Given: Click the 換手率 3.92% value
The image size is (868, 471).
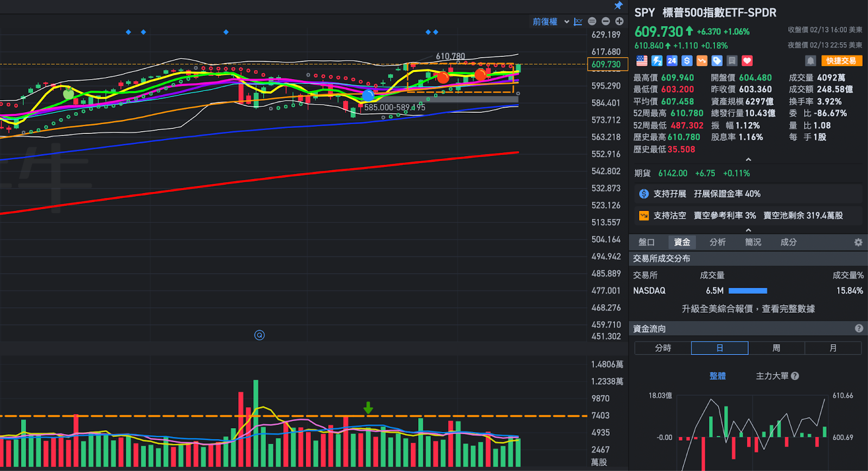Looking at the screenshot, I should pyautogui.click(x=829, y=101).
